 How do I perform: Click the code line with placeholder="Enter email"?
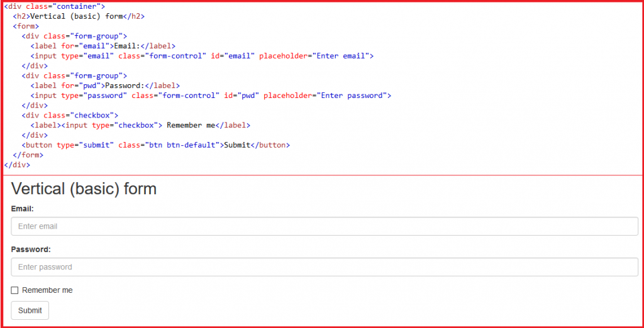coord(202,56)
